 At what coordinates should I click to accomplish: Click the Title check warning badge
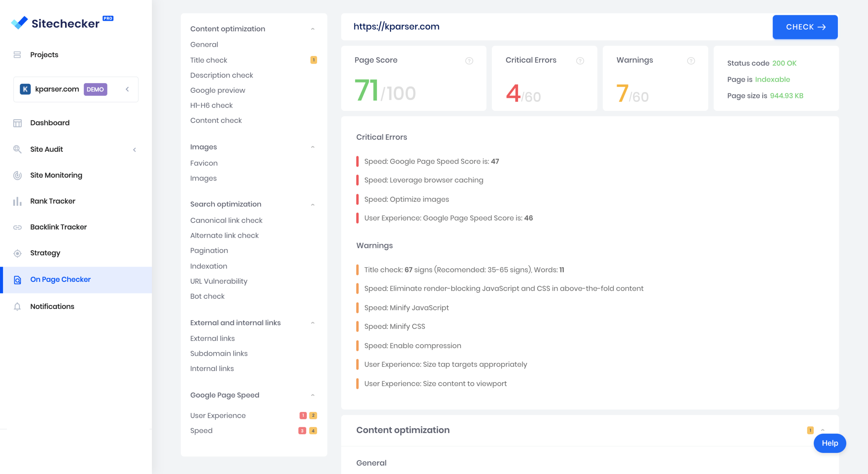pyautogui.click(x=314, y=60)
